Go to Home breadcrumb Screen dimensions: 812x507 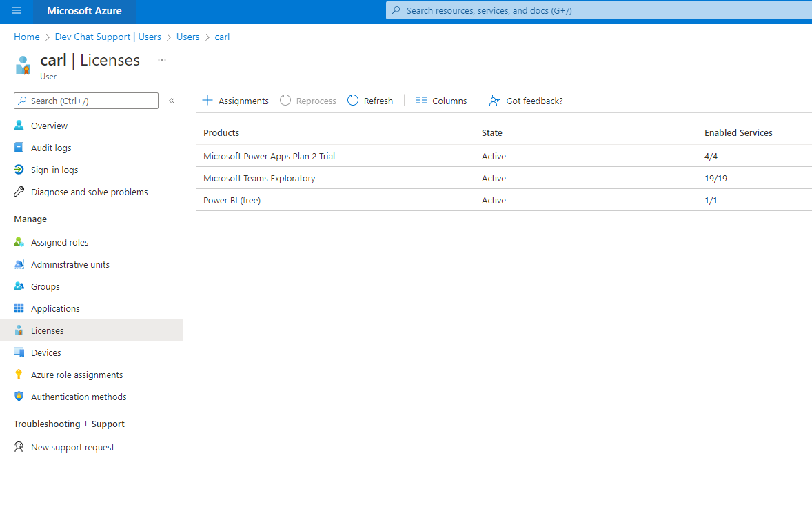tap(27, 37)
